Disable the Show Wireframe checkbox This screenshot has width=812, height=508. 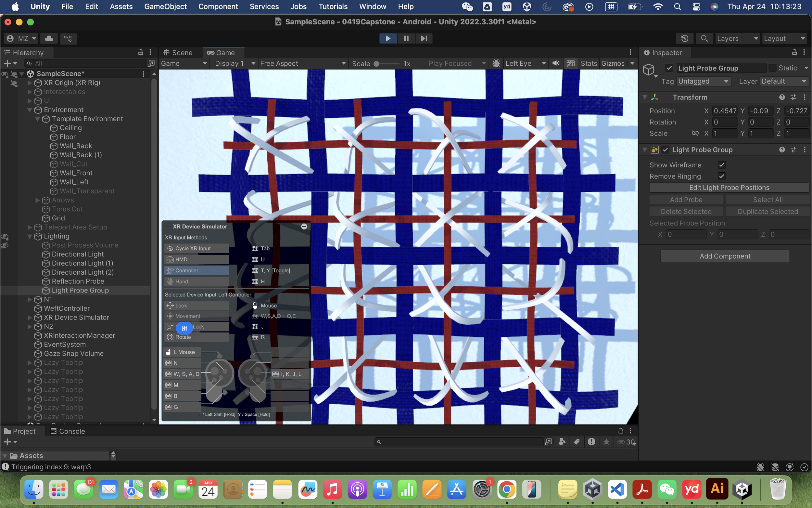[x=722, y=165]
